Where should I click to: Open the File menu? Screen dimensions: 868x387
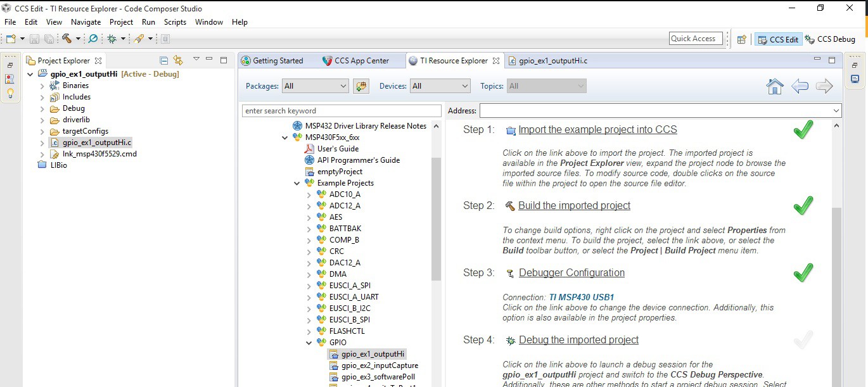point(10,22)
